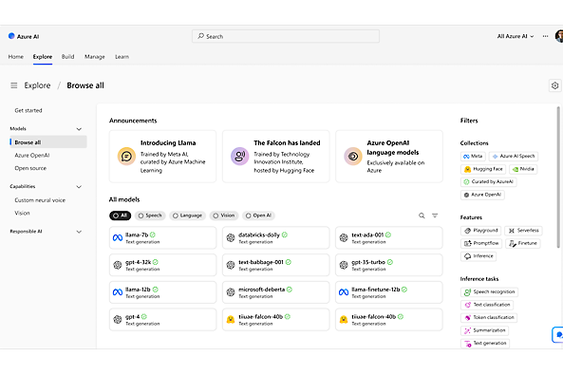Viewport: 563px width, 375px height.
Task: Click the Token classification task chip
Action: pos(489,318)
